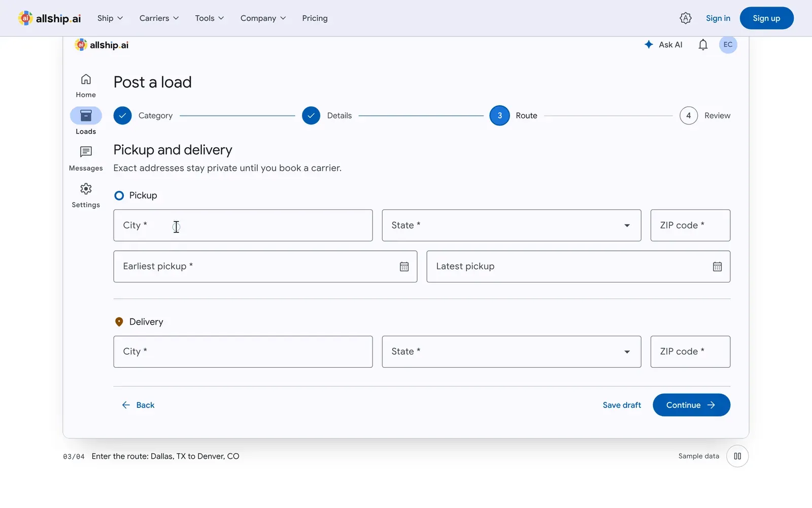
Task: Click the Sign up button
Action: point(766,18)
